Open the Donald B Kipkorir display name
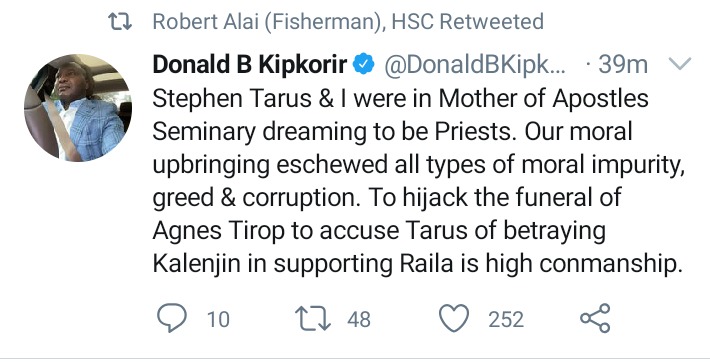Screen dimensions: 710x362 [250, 64]
